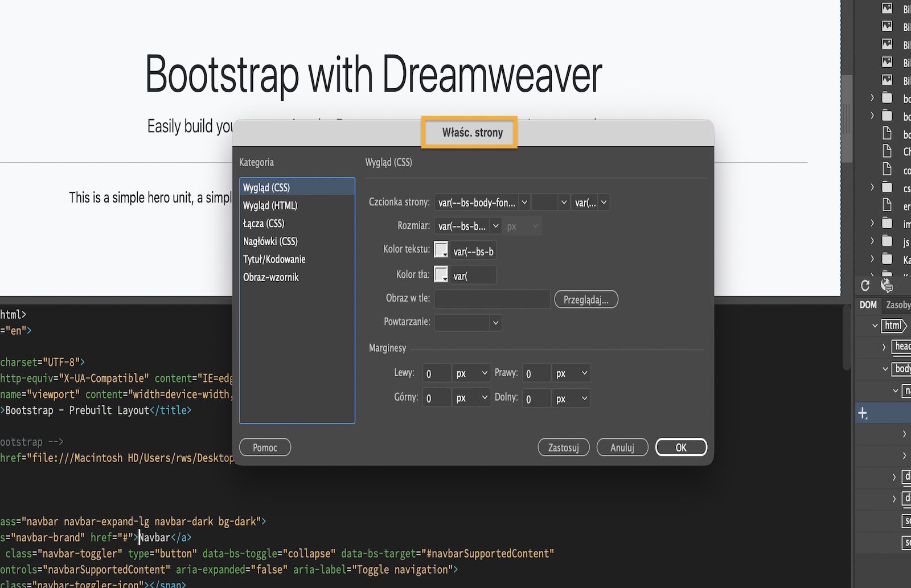Viewport: 911px width, 588px height.
Task: Expand the head node in DOM tree
Action: pos(884,347)
